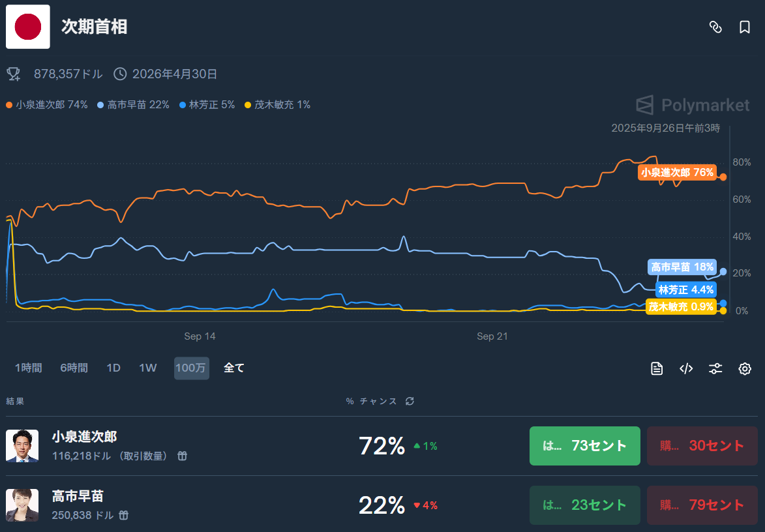Click the copy link icon
The width and height of the screenshot is (765, 532).
(x=715, y=27)
